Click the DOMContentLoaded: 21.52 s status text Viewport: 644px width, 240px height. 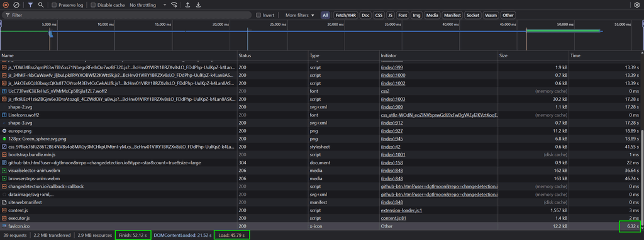(183, 235)
